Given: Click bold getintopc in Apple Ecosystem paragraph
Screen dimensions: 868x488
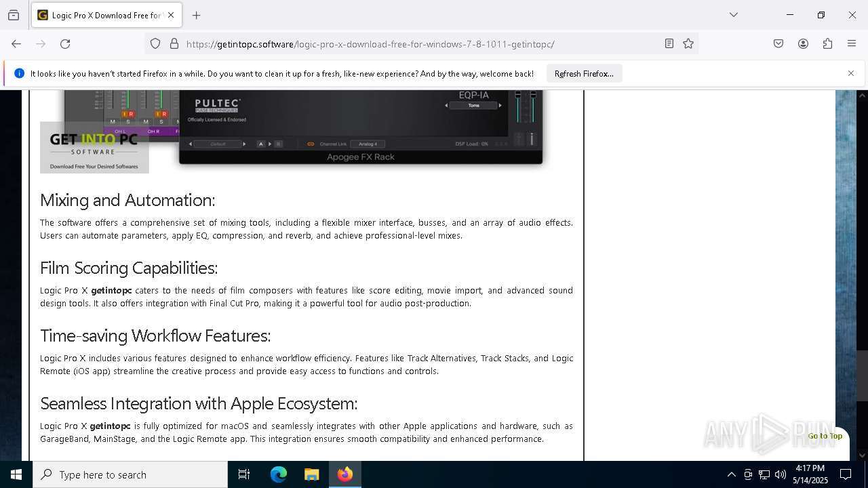Looking at the screenshot, I should pos(110,426).
